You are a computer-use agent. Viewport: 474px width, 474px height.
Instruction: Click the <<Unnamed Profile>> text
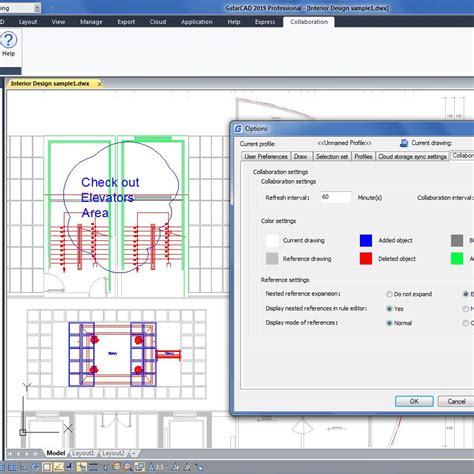coord(344,143)
